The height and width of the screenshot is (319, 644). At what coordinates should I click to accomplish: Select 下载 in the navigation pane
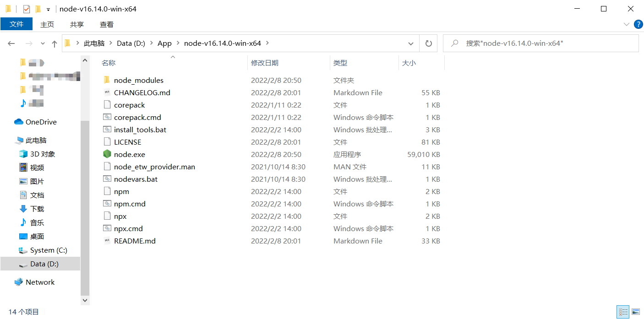(37, 209)
